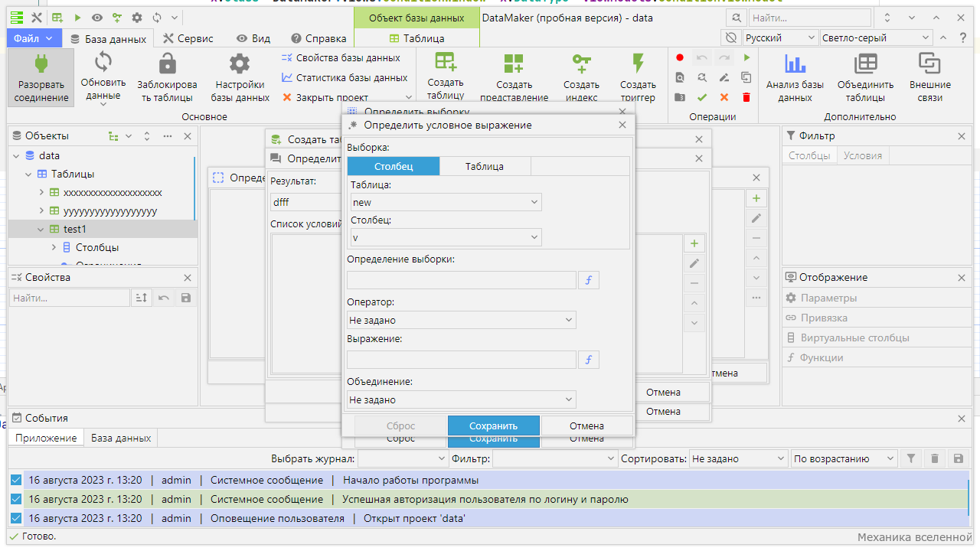Switch to the Вид ribbon tab
The image size is (980, 551).
tap(253, 37)
